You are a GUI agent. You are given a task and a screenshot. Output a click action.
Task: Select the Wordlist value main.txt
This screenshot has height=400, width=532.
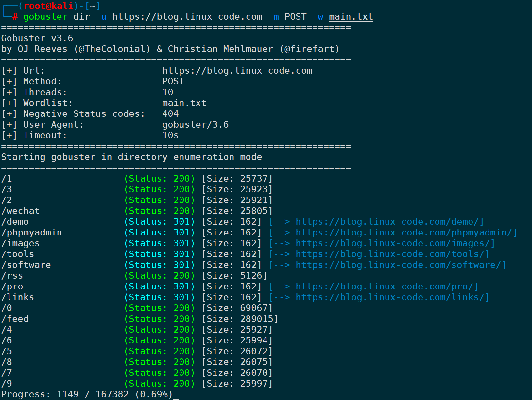point(184,103)
